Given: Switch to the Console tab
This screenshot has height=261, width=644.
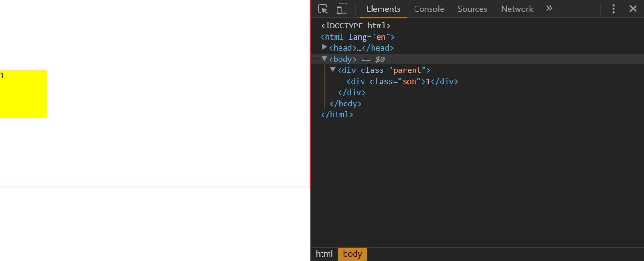Looking at the screenshot, I should point(429,9).
